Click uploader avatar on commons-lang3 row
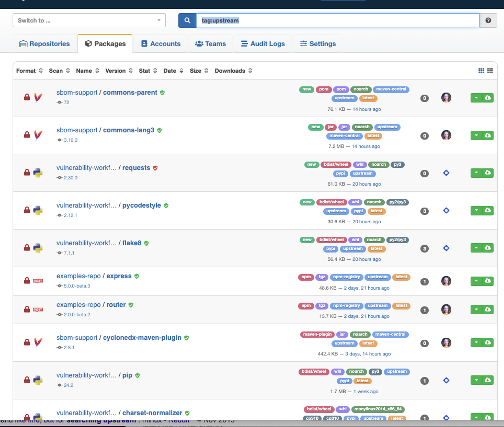Screen dimensions: 504x427 446,135
